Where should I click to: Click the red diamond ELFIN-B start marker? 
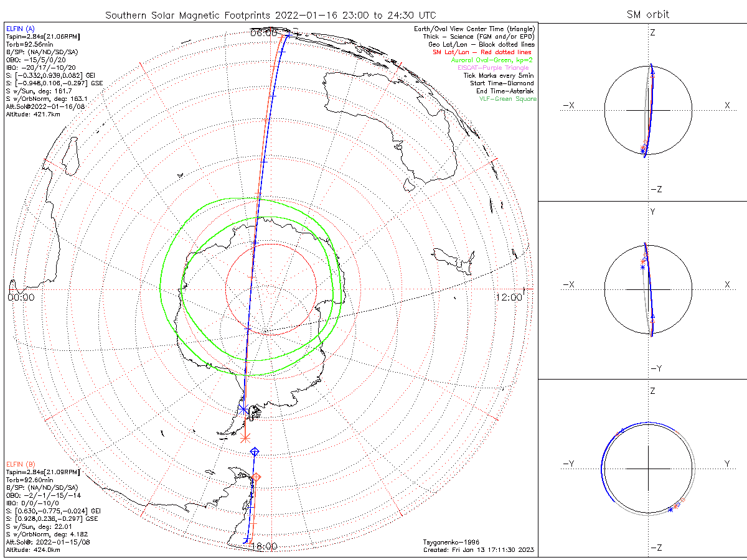256,477
